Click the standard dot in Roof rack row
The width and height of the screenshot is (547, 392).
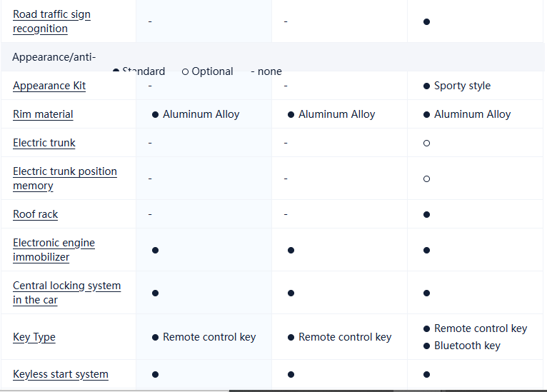coord(426,214)
